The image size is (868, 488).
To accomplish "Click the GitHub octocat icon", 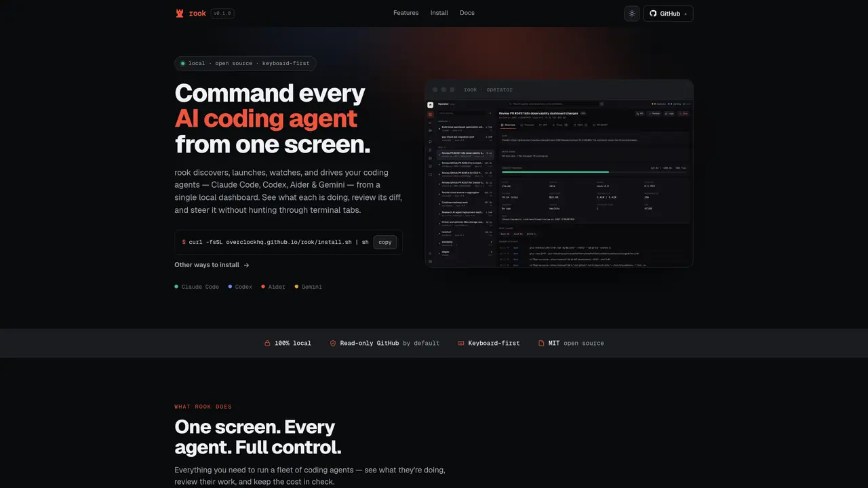I will click(x=653, y=14).
